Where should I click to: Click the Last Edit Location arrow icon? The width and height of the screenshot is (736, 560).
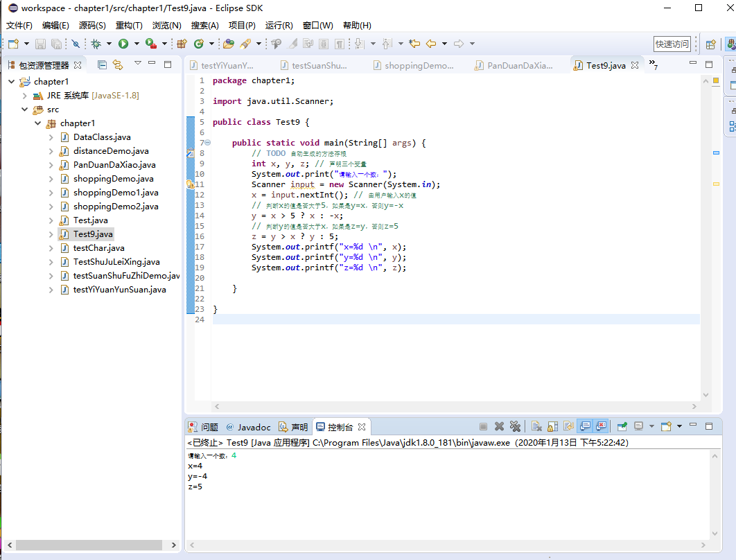click(x=414, y=44)
